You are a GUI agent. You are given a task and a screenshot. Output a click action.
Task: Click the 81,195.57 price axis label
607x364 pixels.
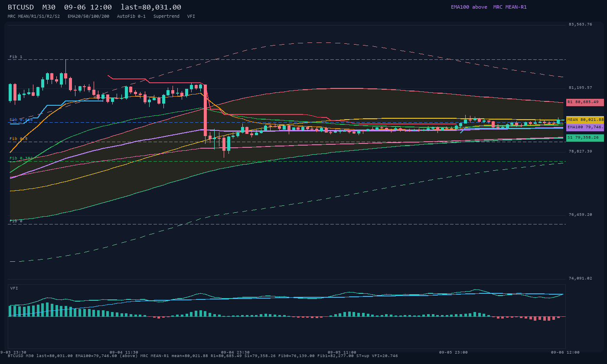(580, 88)
